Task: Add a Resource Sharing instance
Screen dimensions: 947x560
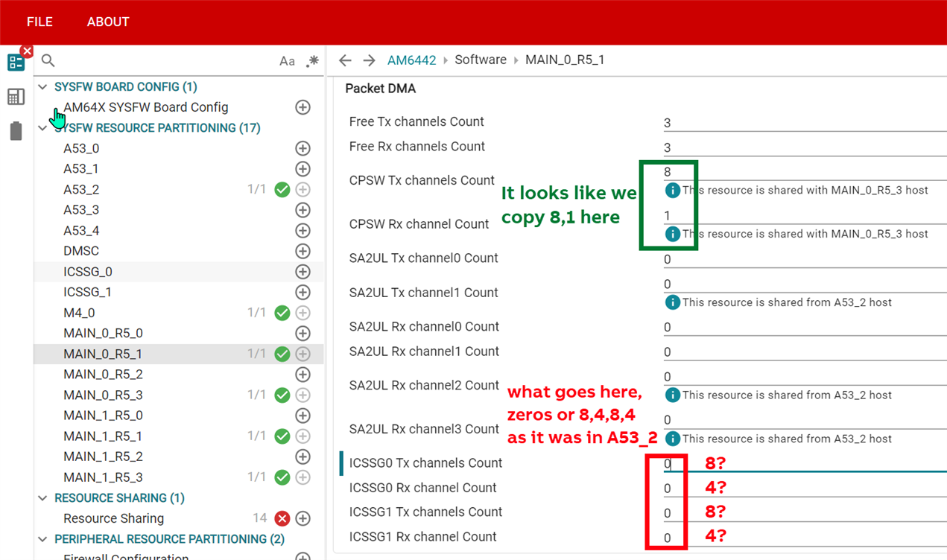Action: click(x=303, y=518)
